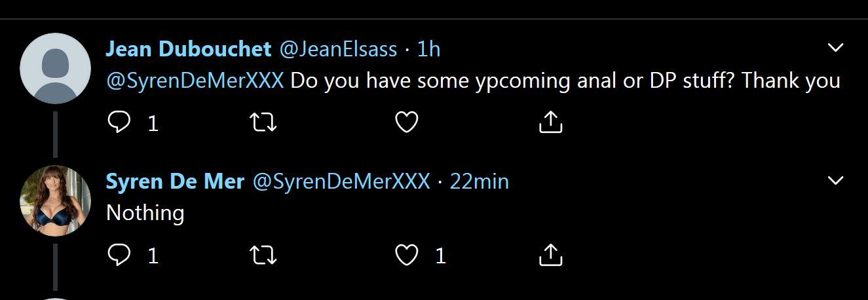Retweet Jean Dubouchet's tweet

pos(263,122)
